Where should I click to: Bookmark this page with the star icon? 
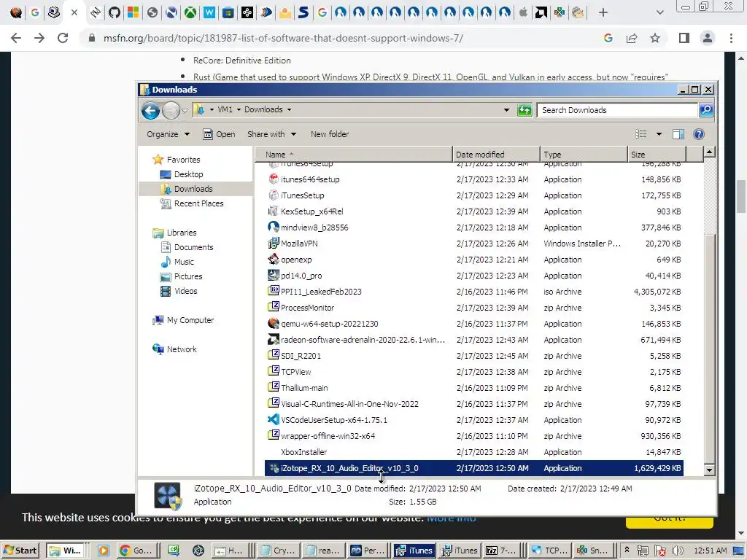point(655,38)
